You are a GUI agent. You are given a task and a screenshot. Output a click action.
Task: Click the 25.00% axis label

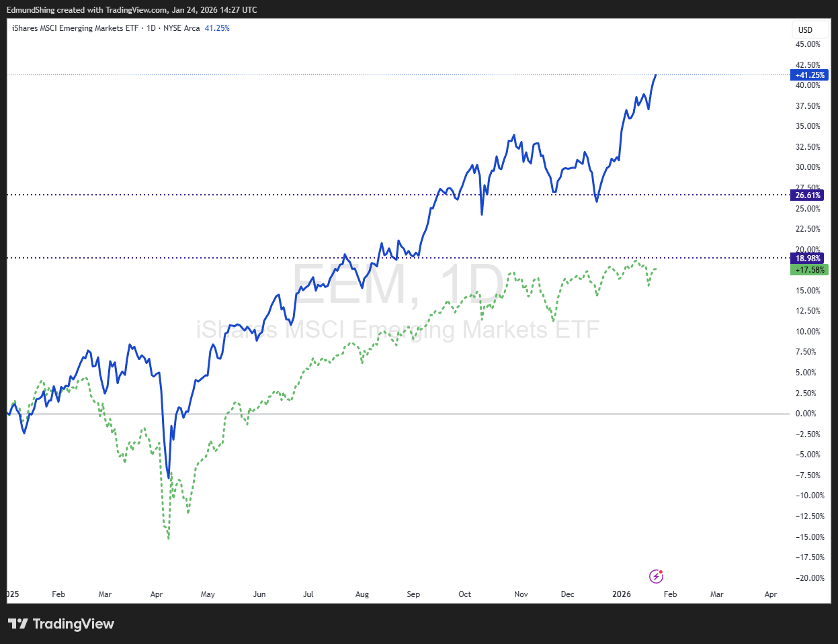[808, 209]
